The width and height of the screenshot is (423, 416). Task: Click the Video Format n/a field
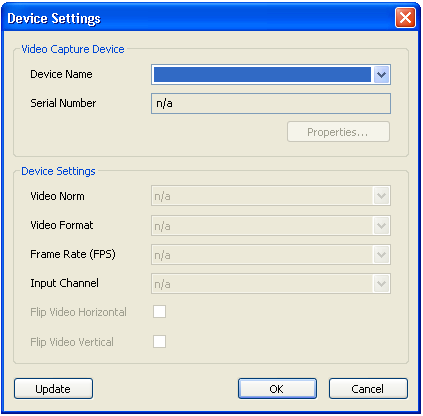tap(271, 226)
